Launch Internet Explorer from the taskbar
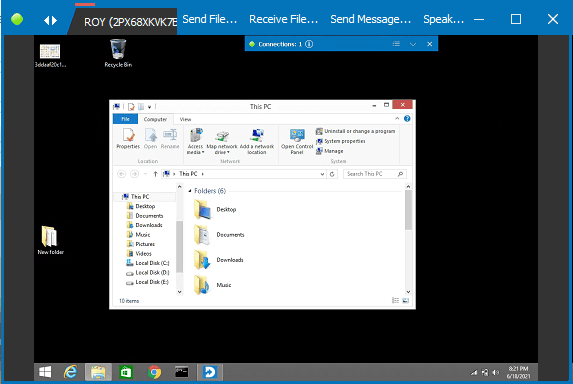This screenshot has width=573, height=384. pyautogui.click(x=71, y=372)
